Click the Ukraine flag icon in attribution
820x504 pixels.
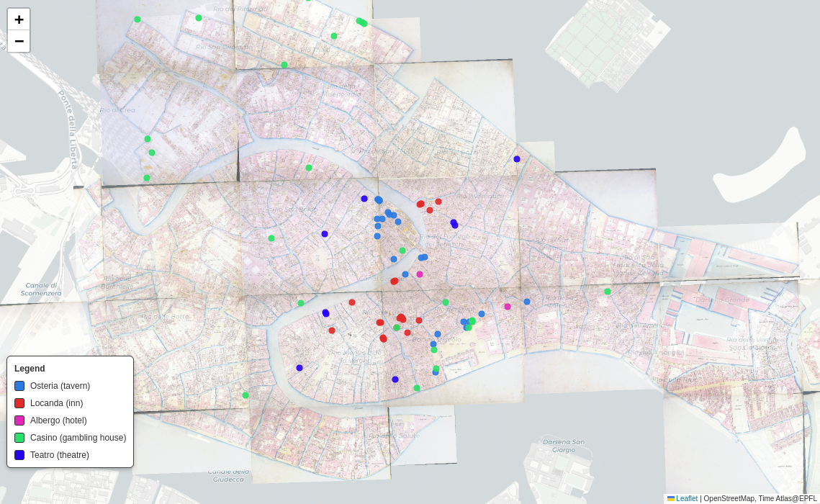pos(671,498)
